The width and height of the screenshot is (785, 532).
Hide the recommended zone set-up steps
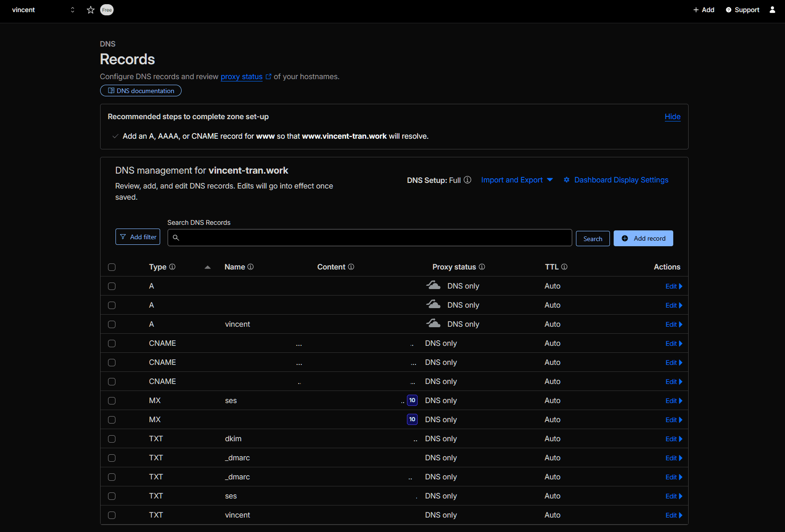(672, 116)
